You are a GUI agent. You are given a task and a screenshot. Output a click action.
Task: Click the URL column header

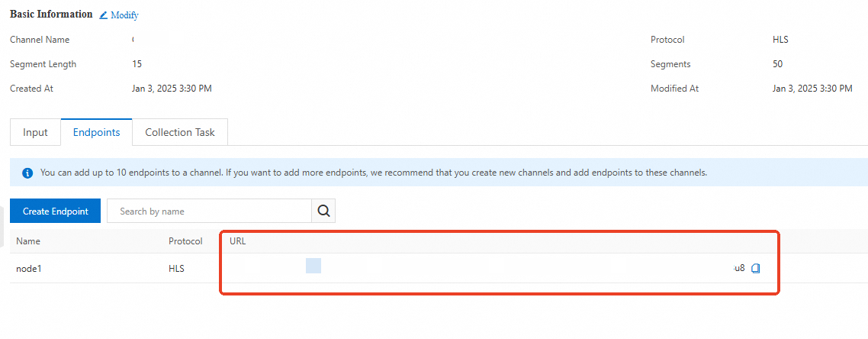pos(237,241)
